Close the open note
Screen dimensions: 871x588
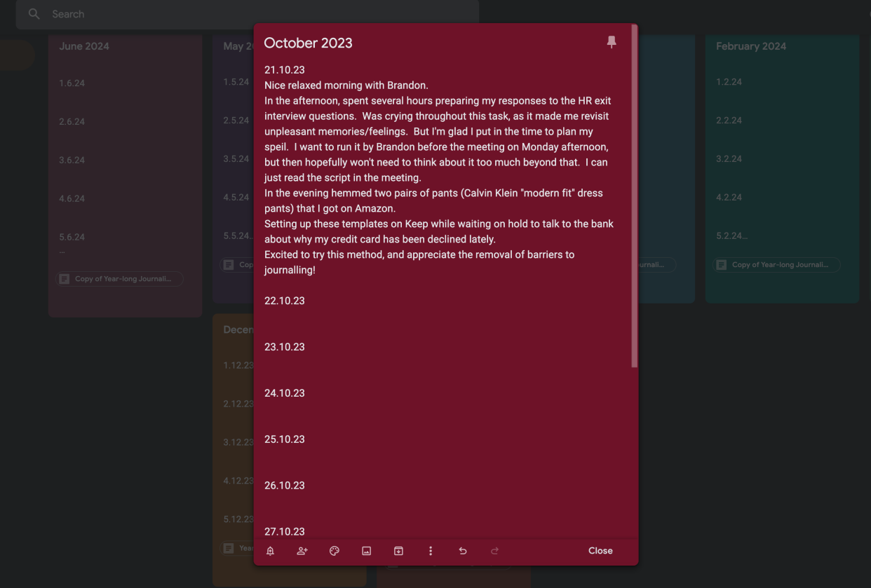click(600, 551)
